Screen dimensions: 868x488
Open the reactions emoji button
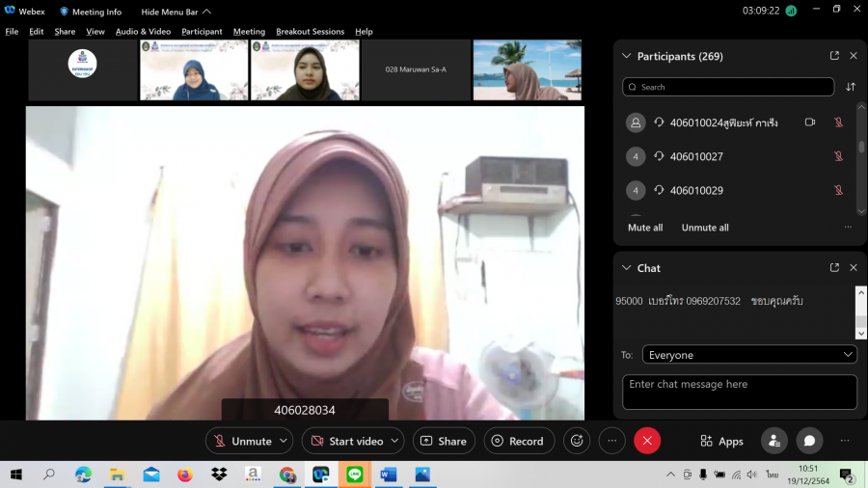577,441
